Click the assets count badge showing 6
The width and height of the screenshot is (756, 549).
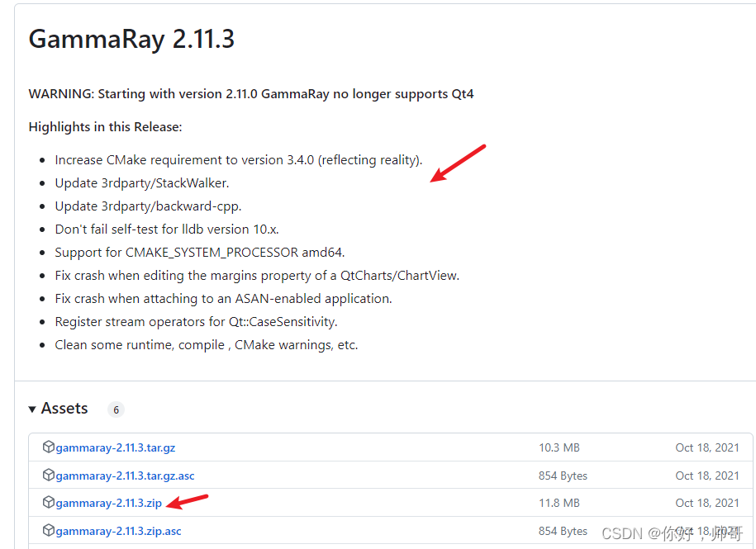coord(116,409)
